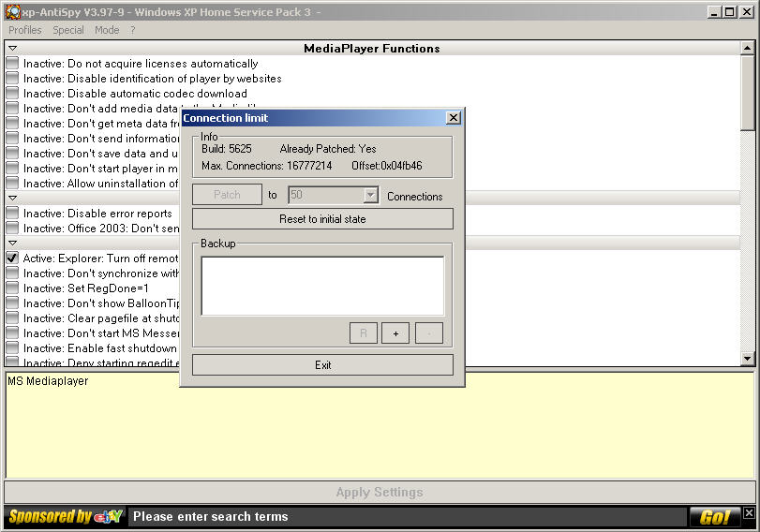The width and height of the screenshot is (760, 532).
Task: Check 'Disable error reports' option
Action: (x=12, y=214)
